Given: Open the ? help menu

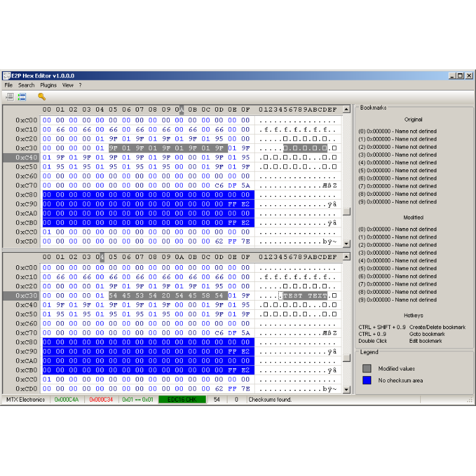Looking at the screenshot, I should pos(80,85).
